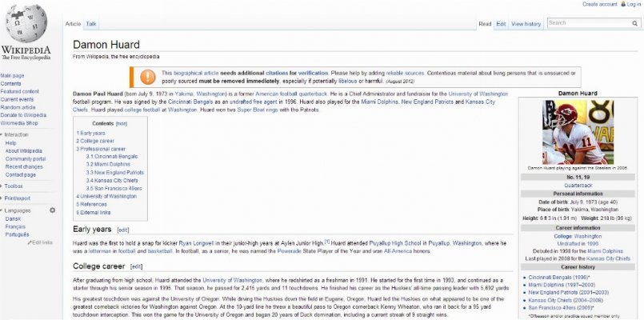Collapse the Languages sidebar section
Image resolution: width=644 pixels, height=320 pixels.
click(16, 210)
